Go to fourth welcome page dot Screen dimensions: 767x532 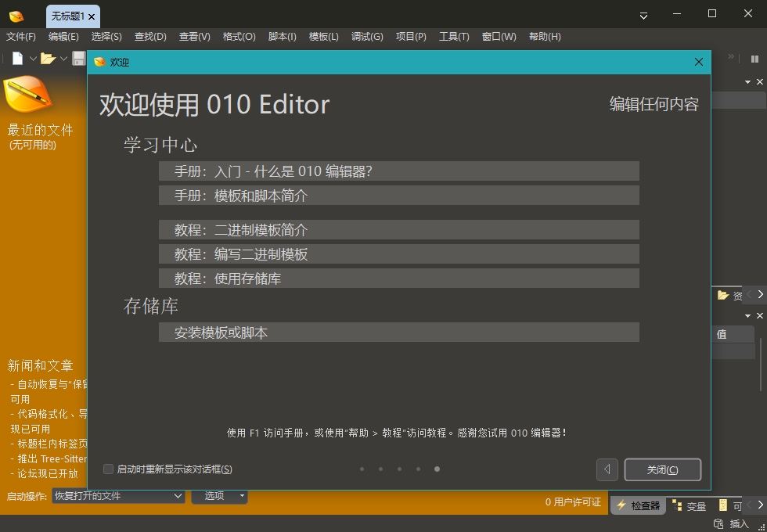418,469
